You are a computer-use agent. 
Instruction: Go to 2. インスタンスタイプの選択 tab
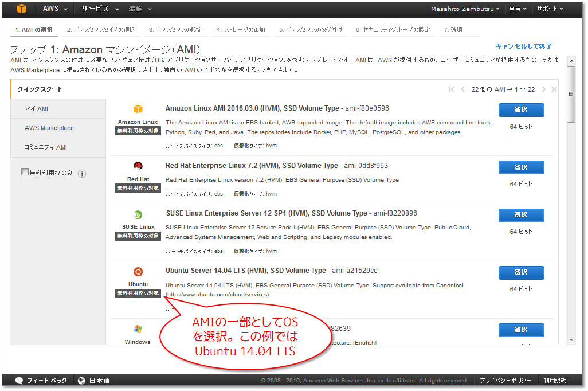101,30
